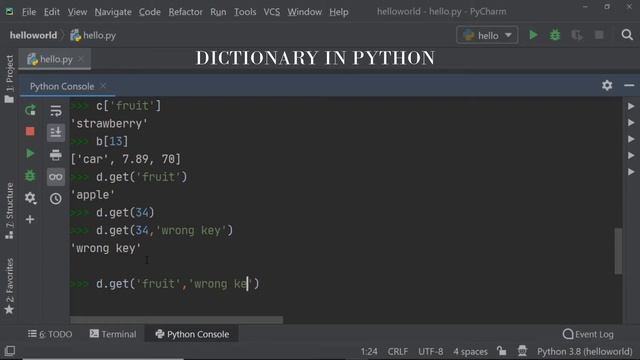640x360 pixels.
Task: Click the 1:24 cursor position indicator
Action: tap(369, 351)
